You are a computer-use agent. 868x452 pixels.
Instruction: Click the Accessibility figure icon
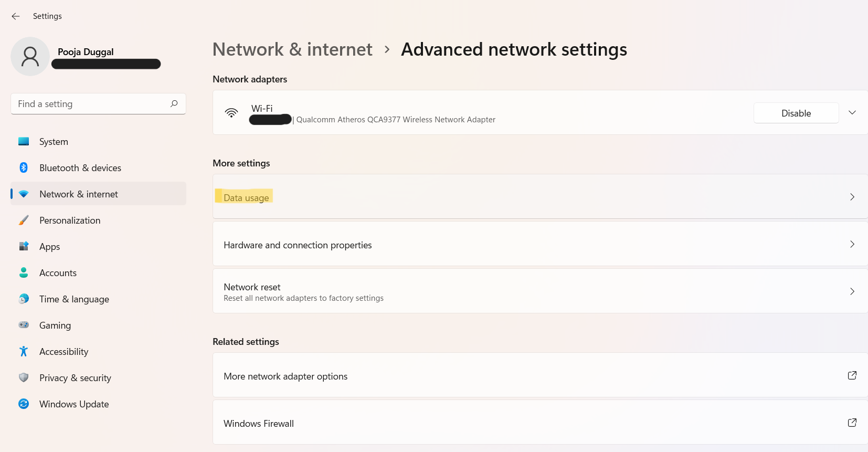(x=24, y=352)
